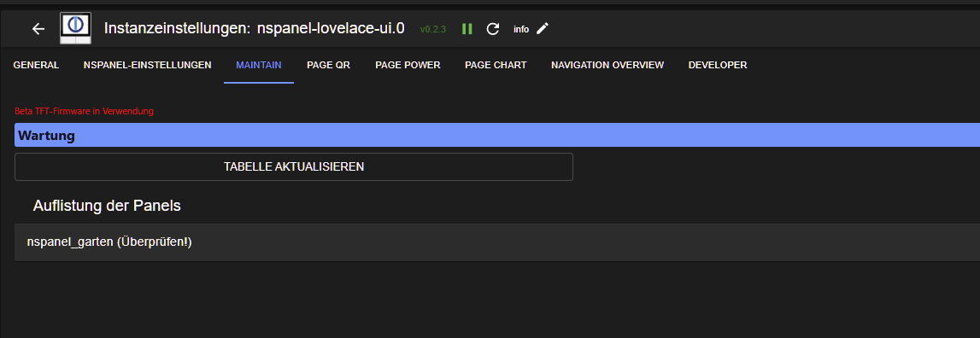Switch to NSPanel-Einstellungen tab
980x338 pixels.
tap(148, 65)
